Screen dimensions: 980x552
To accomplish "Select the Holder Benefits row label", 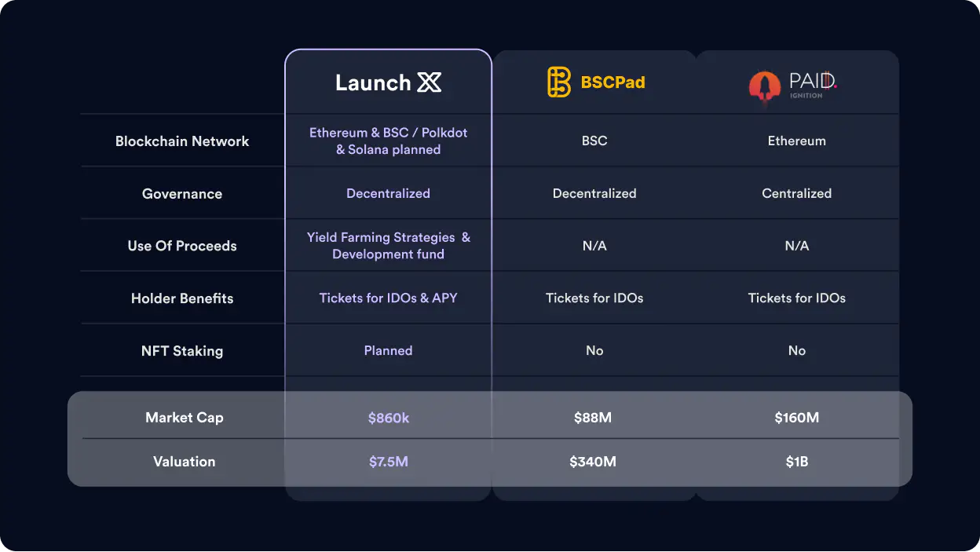I will 182,298.
